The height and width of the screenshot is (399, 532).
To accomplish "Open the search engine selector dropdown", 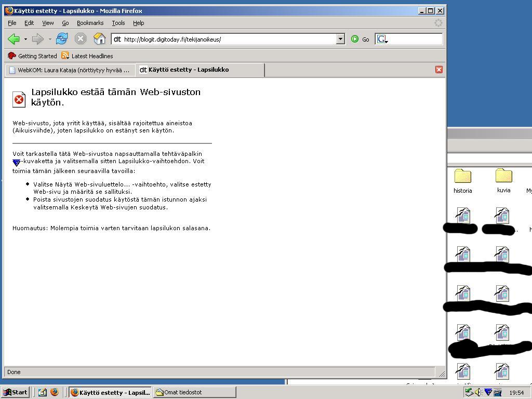I will point(383,39).
